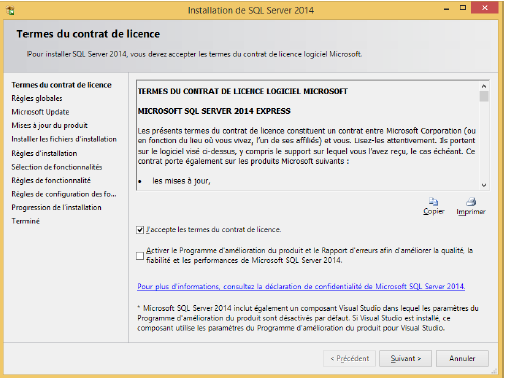
Task: Click the Imprimer label
Action: pyautogui.click(x=471, y=212)
